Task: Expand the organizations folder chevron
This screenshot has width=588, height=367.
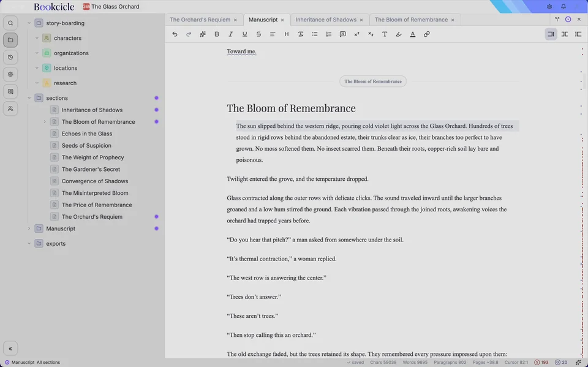Action: tap(37, 53)
